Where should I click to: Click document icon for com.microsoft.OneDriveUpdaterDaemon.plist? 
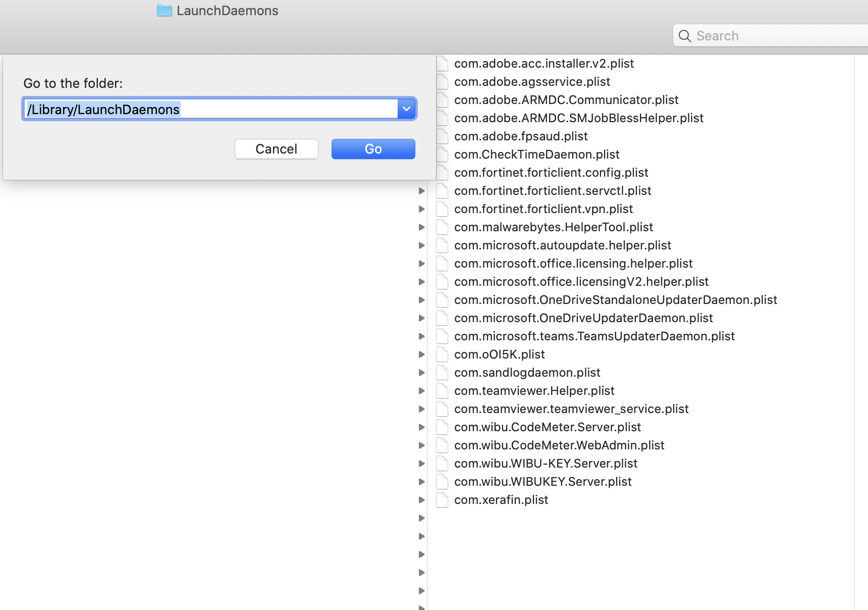442,318
